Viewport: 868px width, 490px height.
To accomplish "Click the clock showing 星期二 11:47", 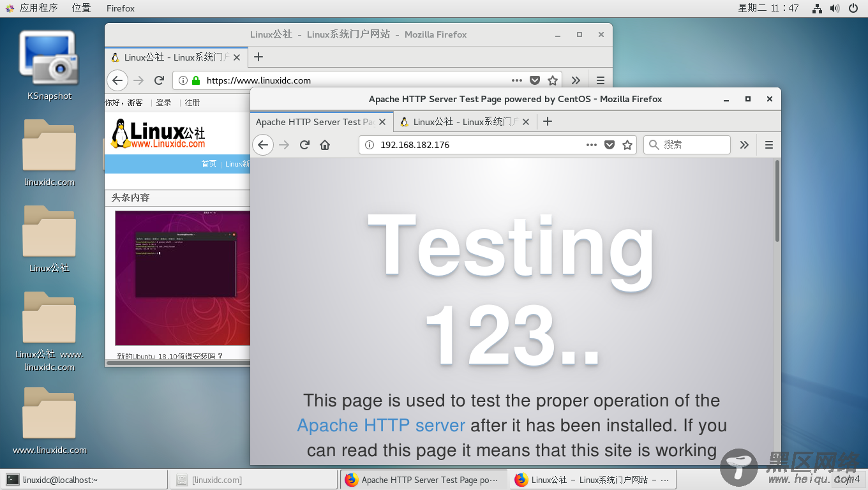I will coord(768,8).
